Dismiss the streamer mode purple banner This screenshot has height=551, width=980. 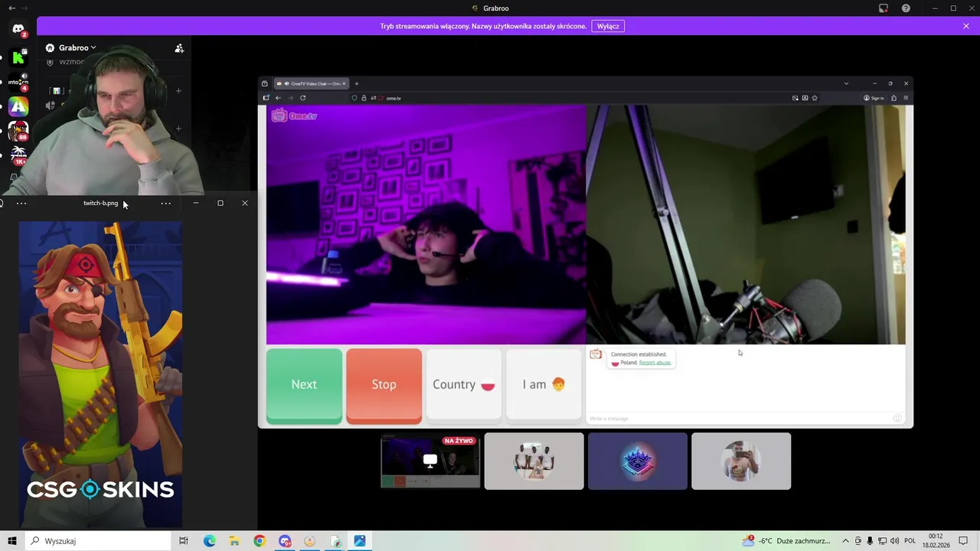click(x=966, y=26)
